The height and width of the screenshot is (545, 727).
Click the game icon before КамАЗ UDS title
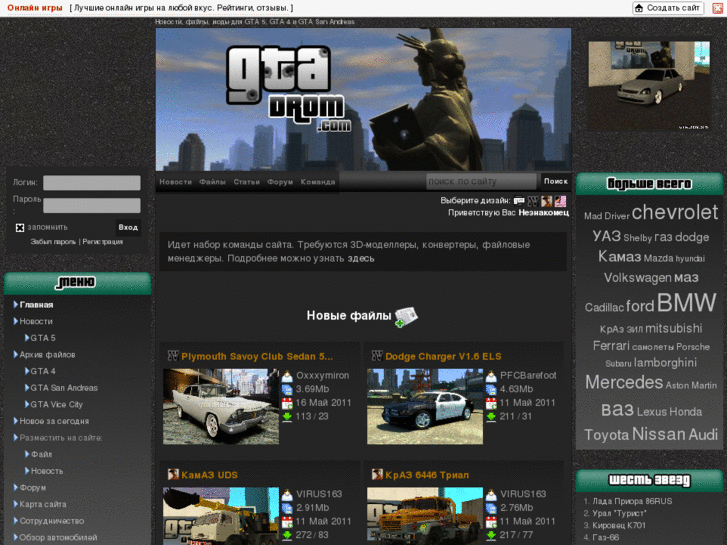click(173, 474)
